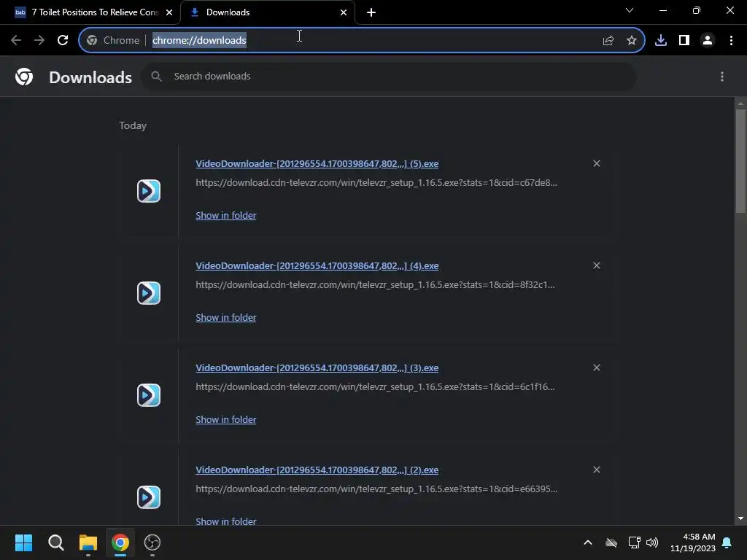747x560 pixels.
Task: Click the share page icon in address bar
Action: [x=608, y=41]
